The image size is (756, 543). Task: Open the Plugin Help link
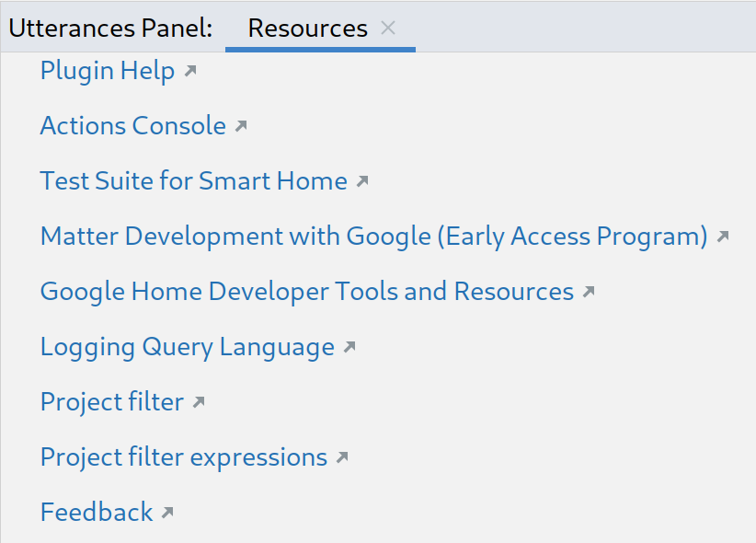tap(108, 71)
